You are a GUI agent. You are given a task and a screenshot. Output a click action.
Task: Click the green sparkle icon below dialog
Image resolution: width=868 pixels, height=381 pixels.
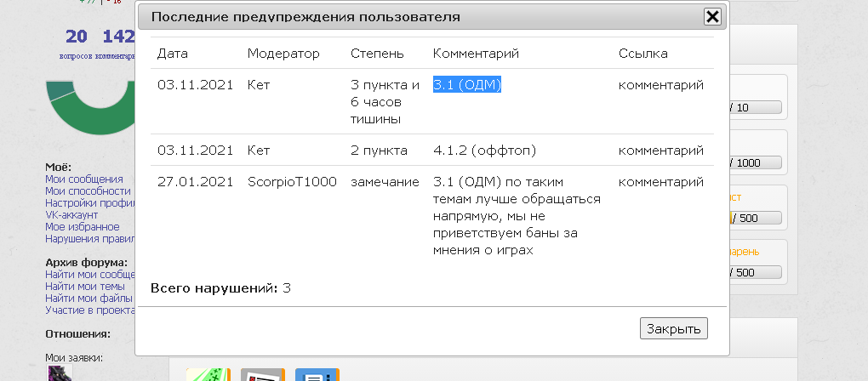(x=208, y=375)
